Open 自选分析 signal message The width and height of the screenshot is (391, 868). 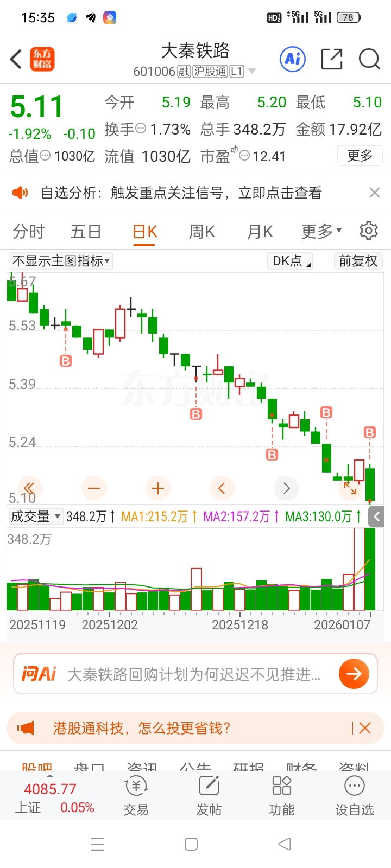[181, 193]
